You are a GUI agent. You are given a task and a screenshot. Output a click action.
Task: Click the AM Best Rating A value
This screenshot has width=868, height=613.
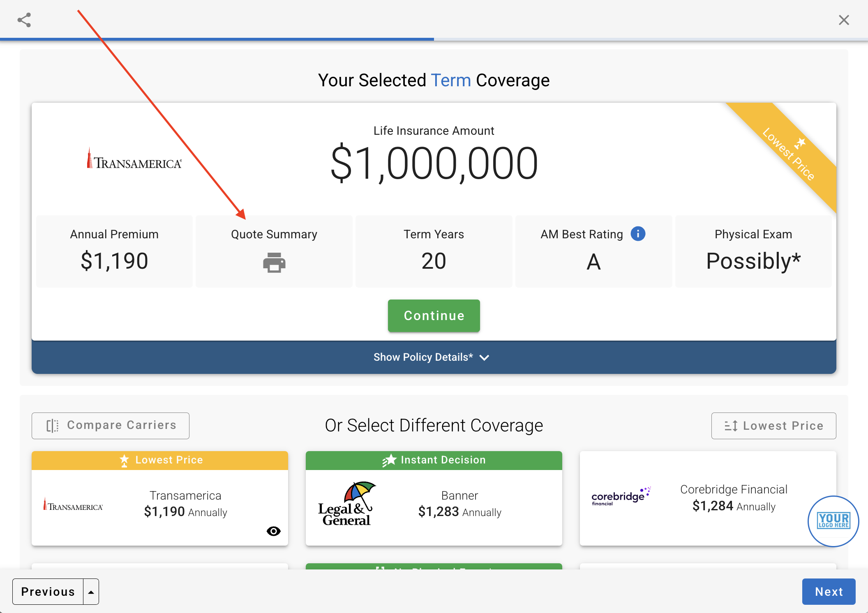(x=593, y=262)
